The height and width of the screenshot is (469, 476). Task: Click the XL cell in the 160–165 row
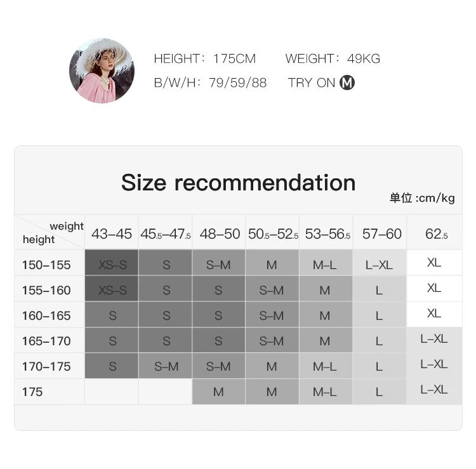[x=434, y=314]
